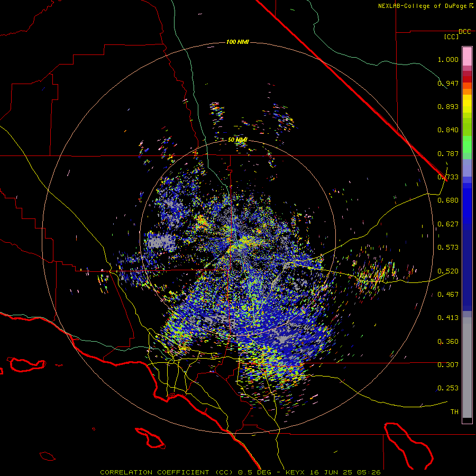Click the 0.947 color scale label
Image resolution: width=476 pixels, height=476 pixels.
[448, 83]
